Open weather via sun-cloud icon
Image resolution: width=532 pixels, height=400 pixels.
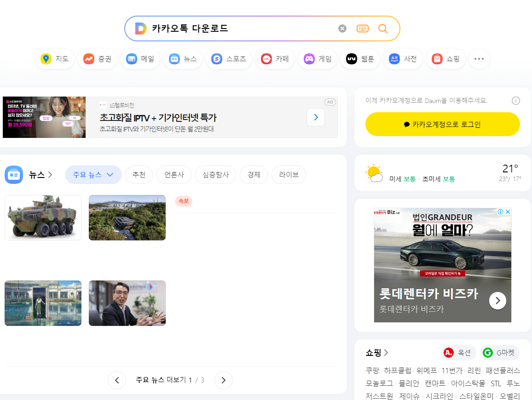(x=374, y=173)
